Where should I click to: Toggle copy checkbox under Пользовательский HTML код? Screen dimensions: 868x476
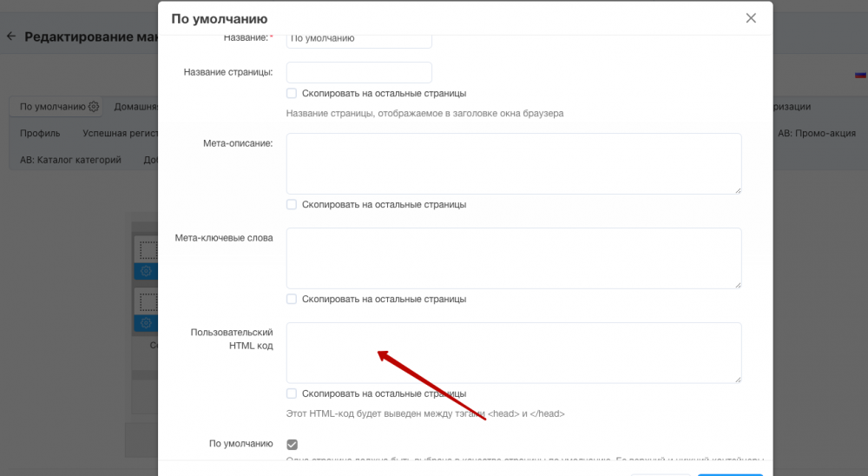tap(292, 393)
